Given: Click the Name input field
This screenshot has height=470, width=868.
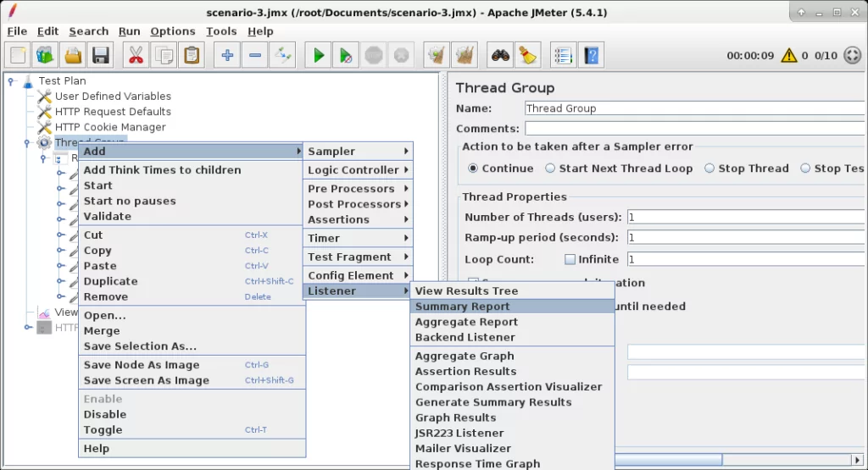Looking at the screenshot, I should pyautogui.click(x=695, y=108).
